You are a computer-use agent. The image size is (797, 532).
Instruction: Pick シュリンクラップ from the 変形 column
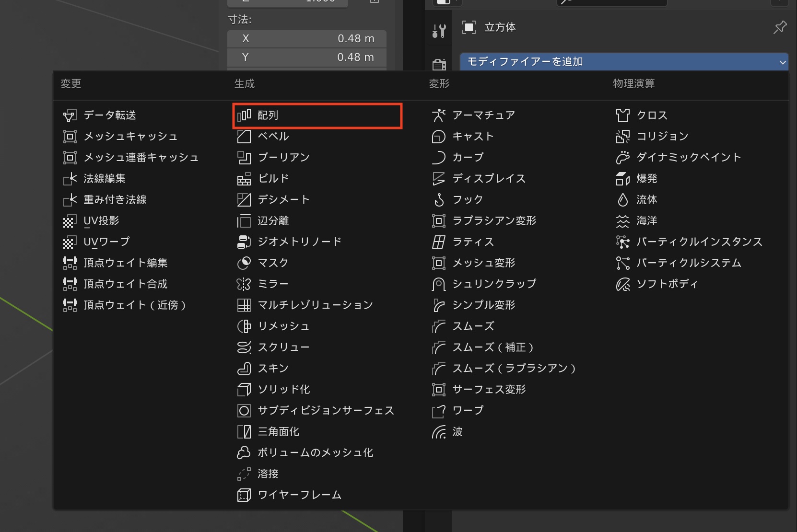[x=494, y=284]
